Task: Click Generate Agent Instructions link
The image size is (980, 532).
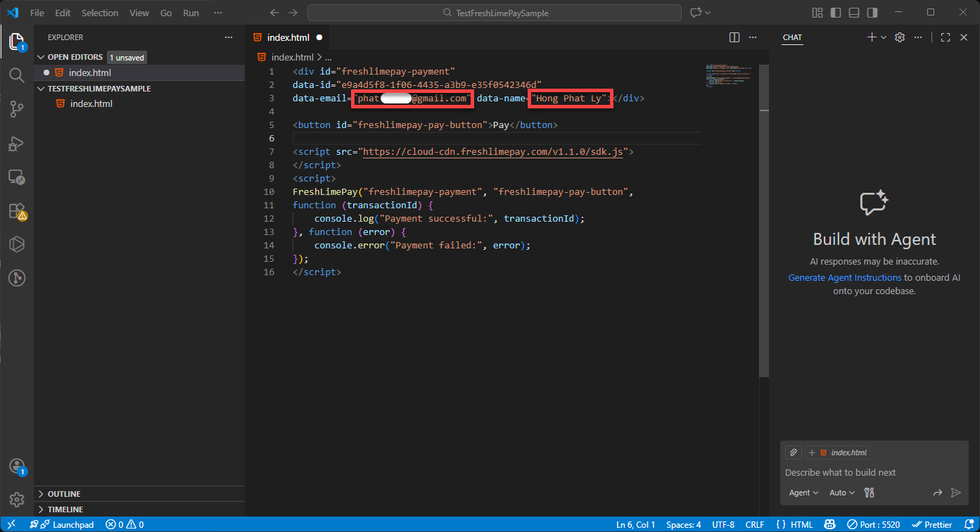Action: coord(844,278)
